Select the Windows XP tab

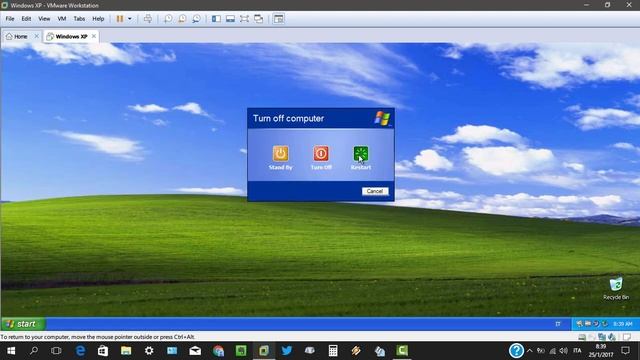pyautogui.click(x=67, y=36)
